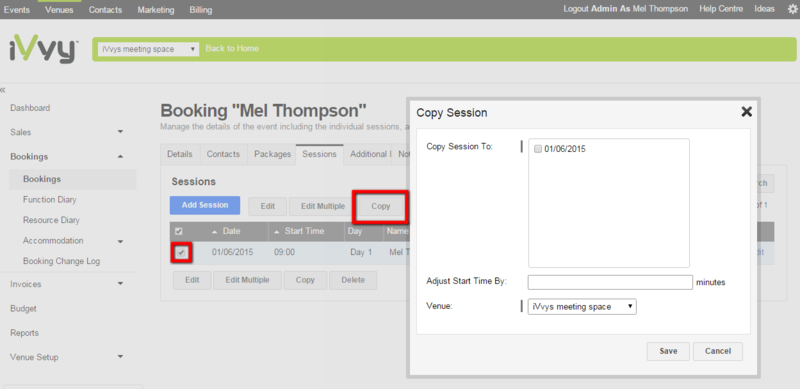Sort by Start Time column arrow

click(x=277, y=231)
